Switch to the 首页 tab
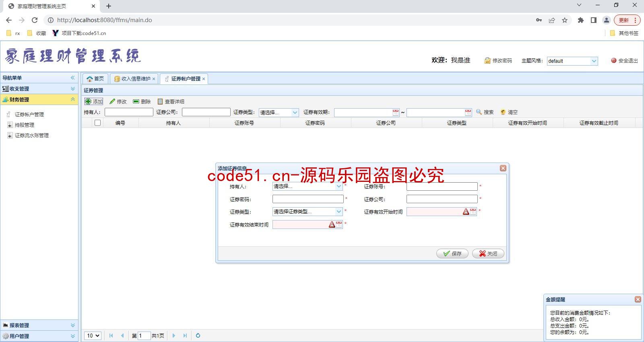The image size is (644, 342). (x=95, y=79)
